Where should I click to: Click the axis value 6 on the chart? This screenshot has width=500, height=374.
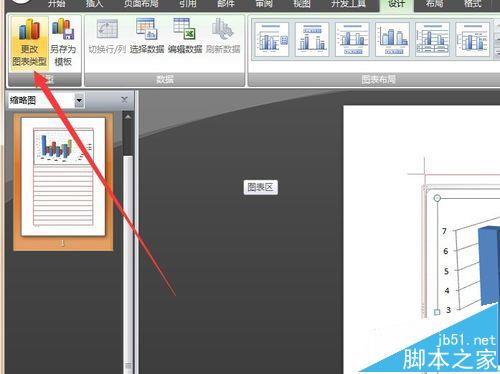[x=446, y=251]
